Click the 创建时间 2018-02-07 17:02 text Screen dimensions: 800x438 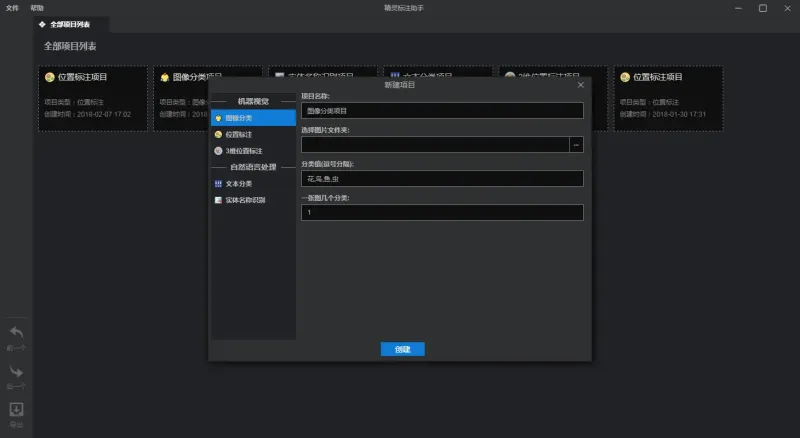[88, 114]
